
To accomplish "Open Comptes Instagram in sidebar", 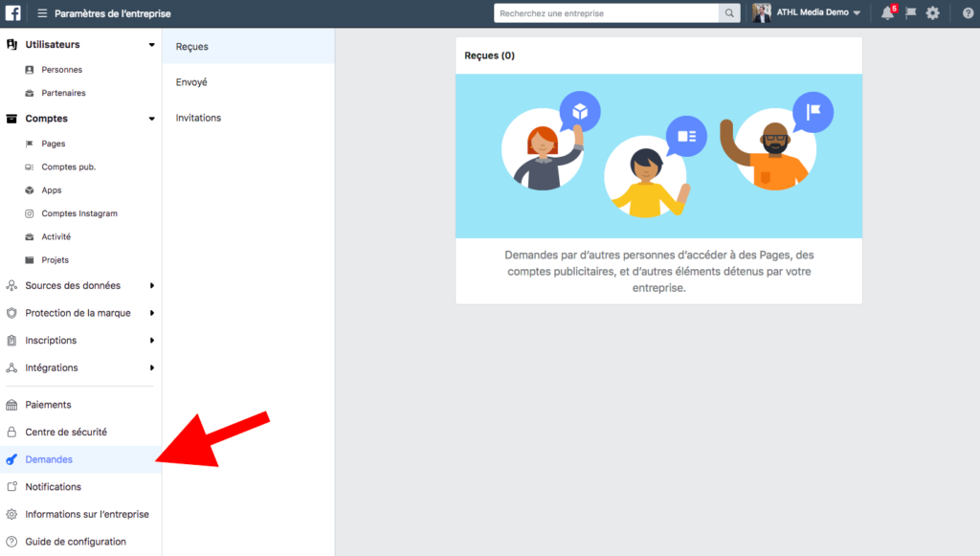I will (x=78, y=213).
